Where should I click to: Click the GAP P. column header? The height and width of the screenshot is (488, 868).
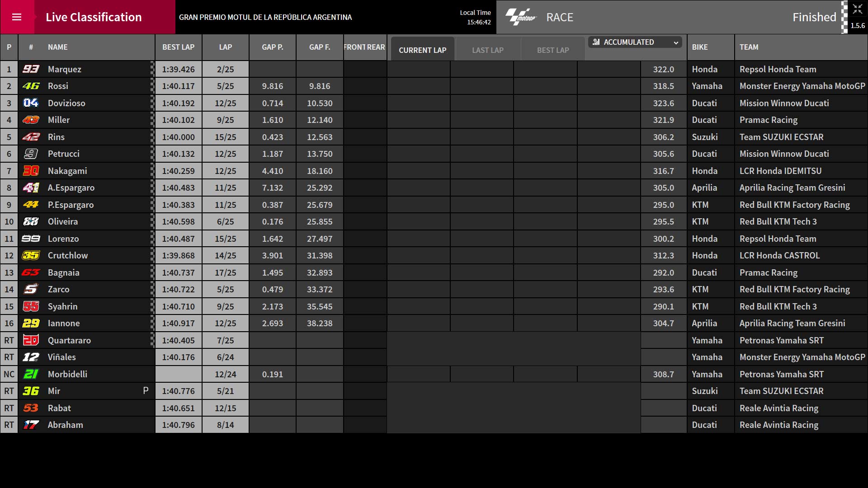tap(273, 47)
